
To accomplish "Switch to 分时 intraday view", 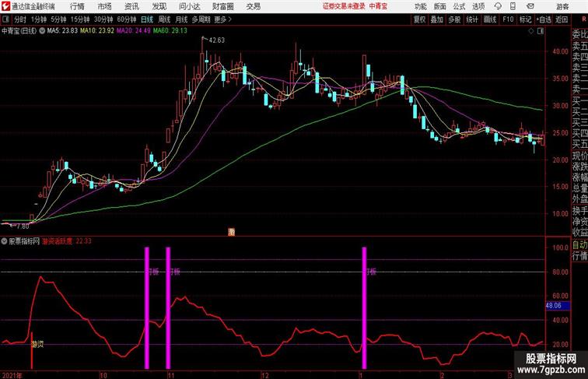I will click(x=20, y=19).
